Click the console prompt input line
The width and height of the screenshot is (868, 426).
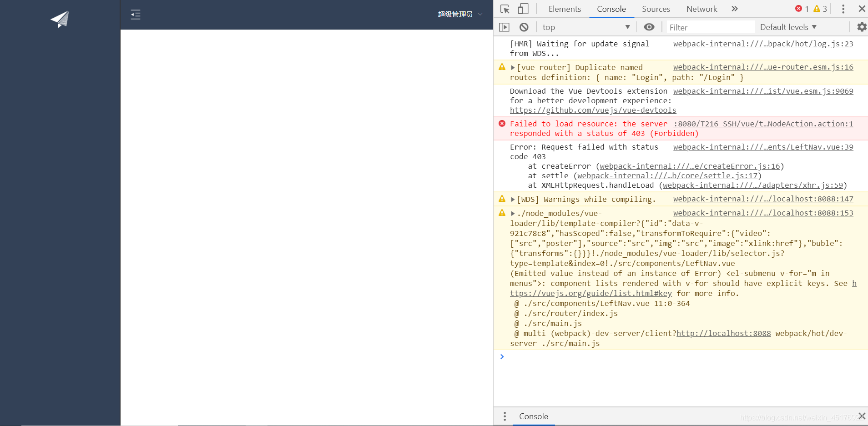[x=685, y=357]
